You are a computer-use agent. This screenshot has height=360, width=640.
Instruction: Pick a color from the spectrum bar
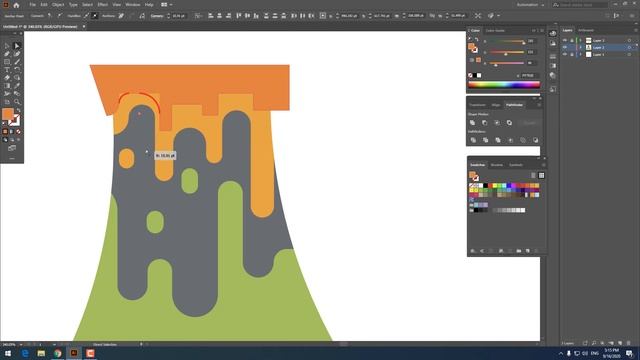[x=504, y=85]
